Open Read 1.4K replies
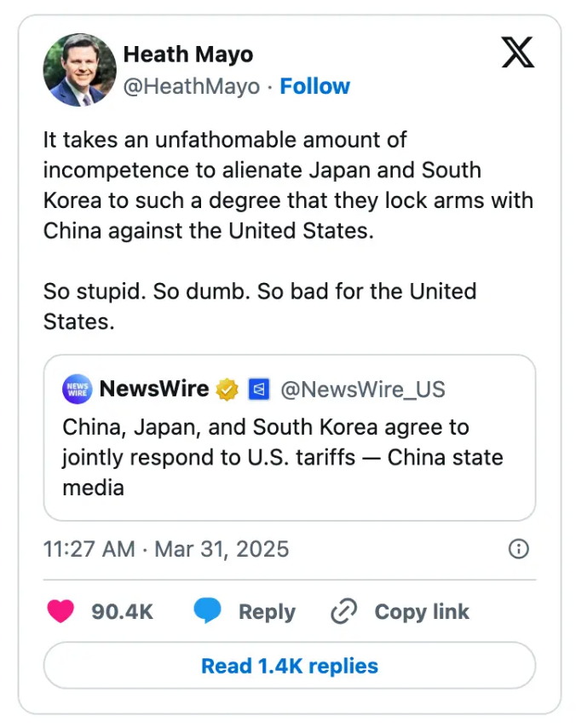 coord(288,666)
